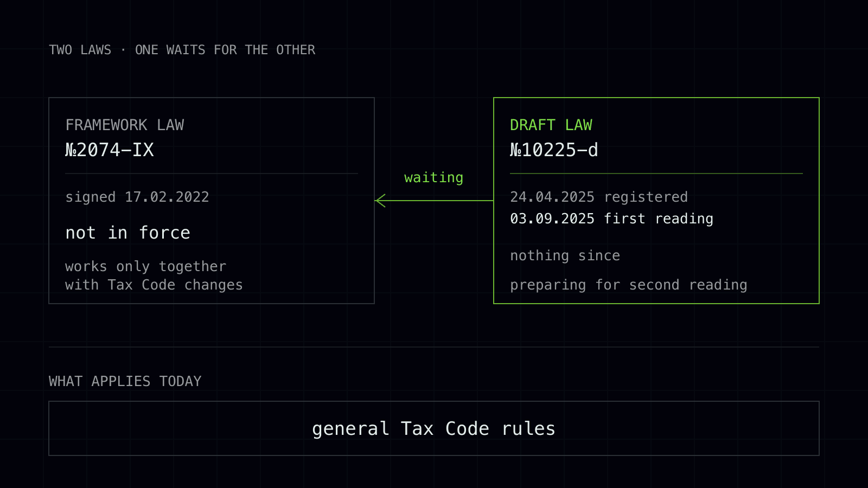Select the 'signed 17.02.2022' line
868x488 pixels.
point(137,197)
